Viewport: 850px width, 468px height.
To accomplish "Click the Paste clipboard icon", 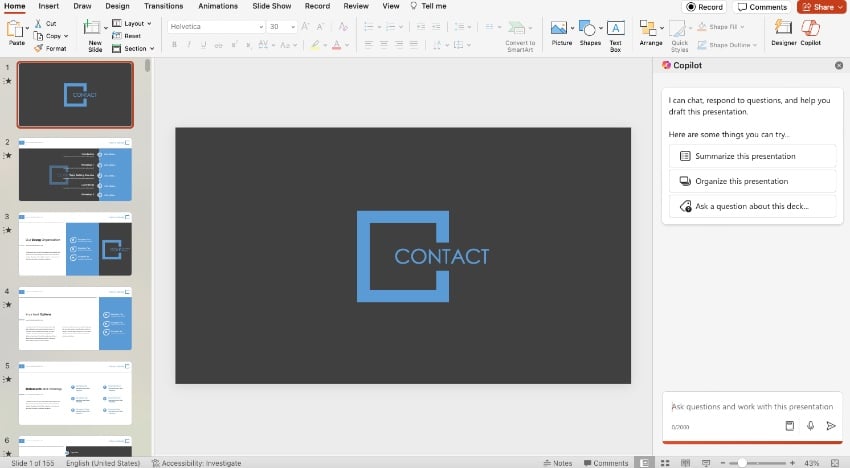I will click(x=17, y=28).
